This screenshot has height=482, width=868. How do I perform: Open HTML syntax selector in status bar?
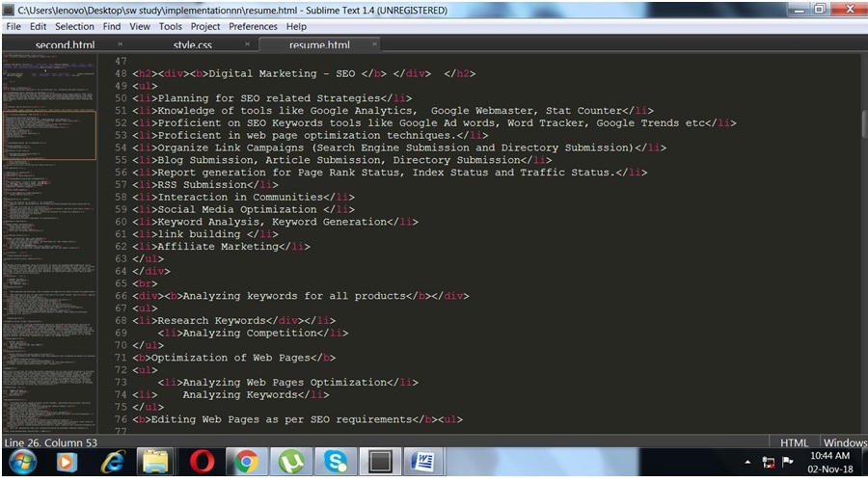794,442
